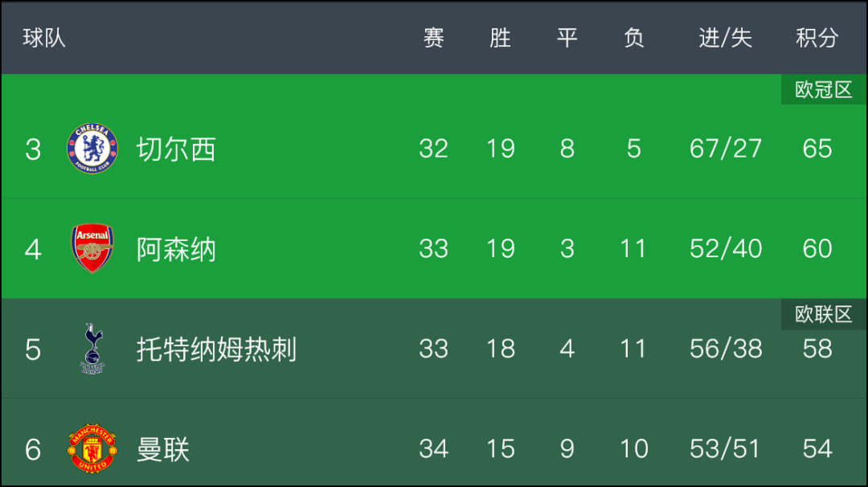Click the 负 losses column header
868x487 pixels.
coord(634,39)
